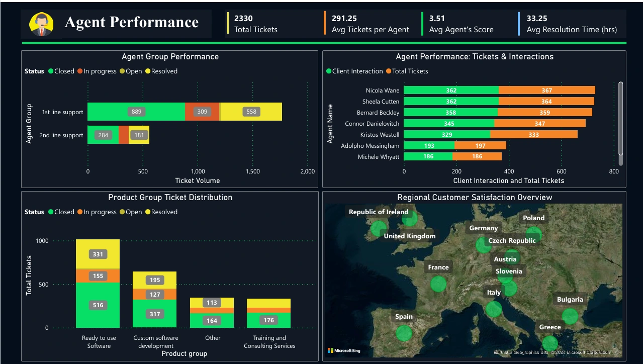Screen dimensions: 643x364
Task: Click the Bulgaria map bubble
Action: tap(570, 316)
